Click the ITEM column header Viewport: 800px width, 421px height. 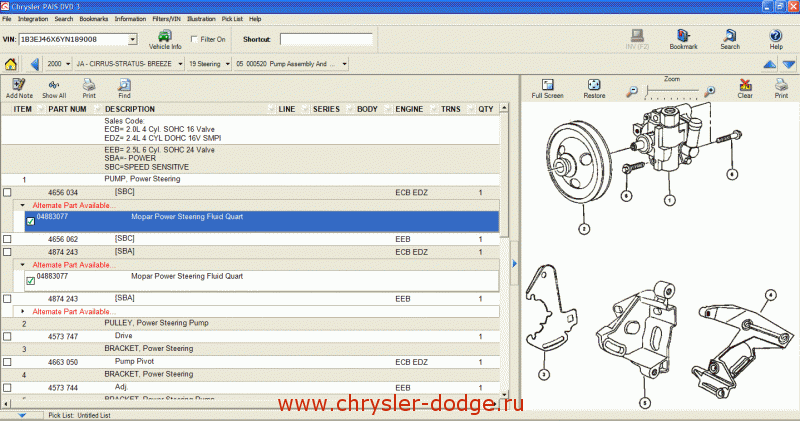(22, 109)
